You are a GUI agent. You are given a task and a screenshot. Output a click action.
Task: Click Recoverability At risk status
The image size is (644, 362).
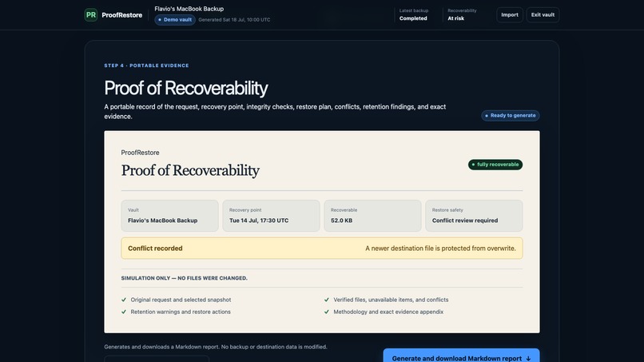pyautogui.click(x=462, y=15)
